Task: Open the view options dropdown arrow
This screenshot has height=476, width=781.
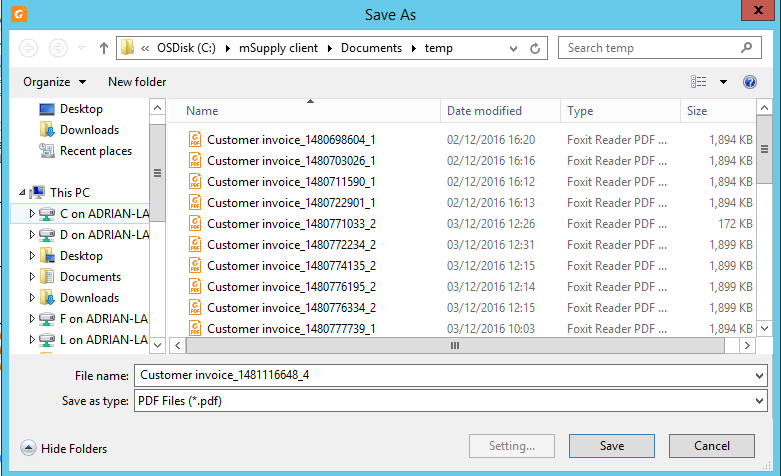Action: (724, 82)
